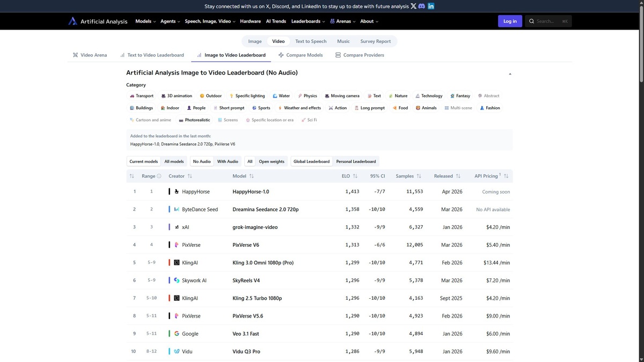Toggle the Fashion category filter
This screenshot has width=644, height=362.
(x=490, y=108)
